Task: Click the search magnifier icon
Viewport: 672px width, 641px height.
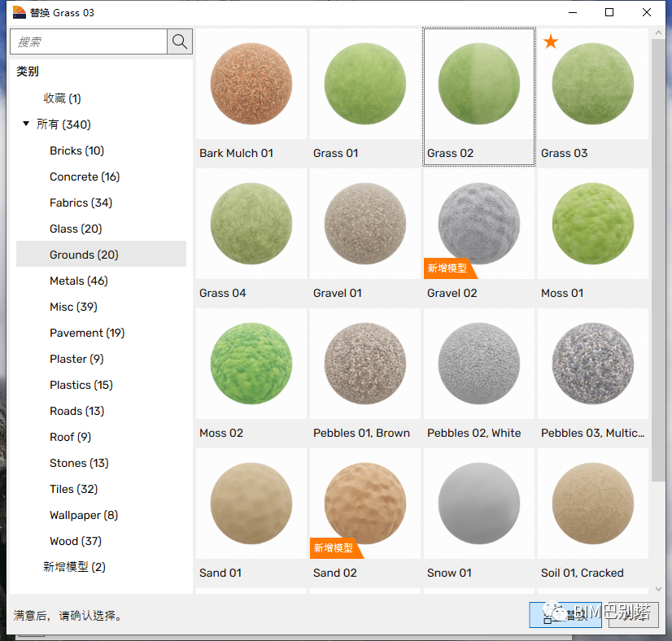Action: (180, 41)
